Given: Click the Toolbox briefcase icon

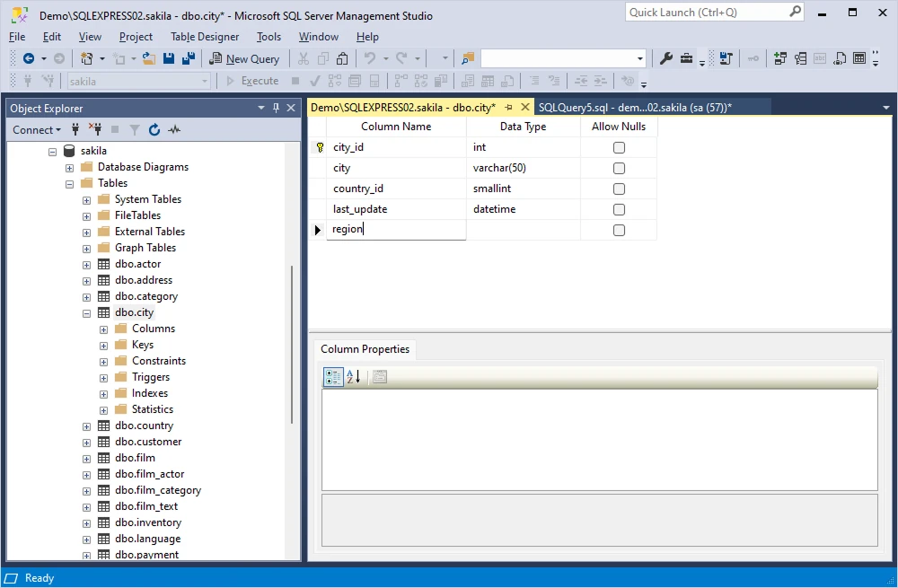Looking at the screenshot, I should 686,58.
